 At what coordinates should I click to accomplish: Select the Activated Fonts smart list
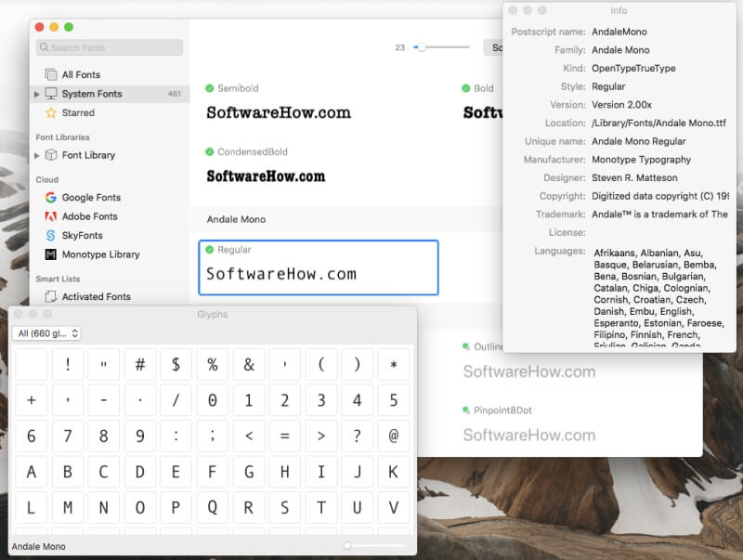[97, 296]
